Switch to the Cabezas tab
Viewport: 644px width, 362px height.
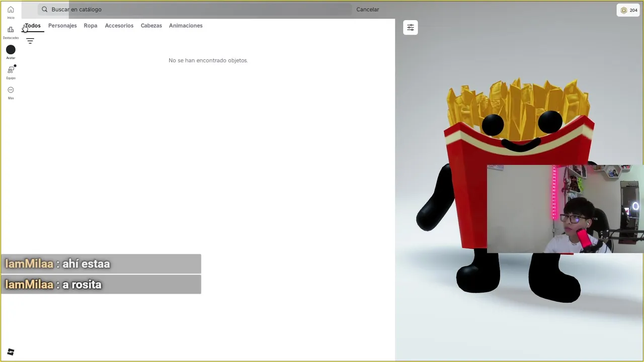pos(151,26)
